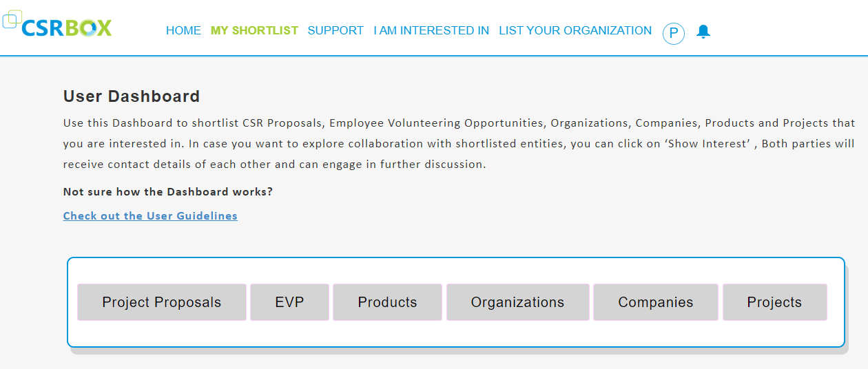
Task: Open the Organizations tab
Action: pyautogui.click(x=517, y=302)
